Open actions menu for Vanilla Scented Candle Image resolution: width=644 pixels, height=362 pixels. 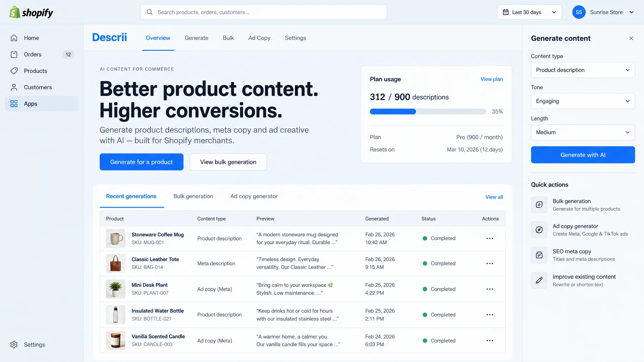(x=490, y=341)
